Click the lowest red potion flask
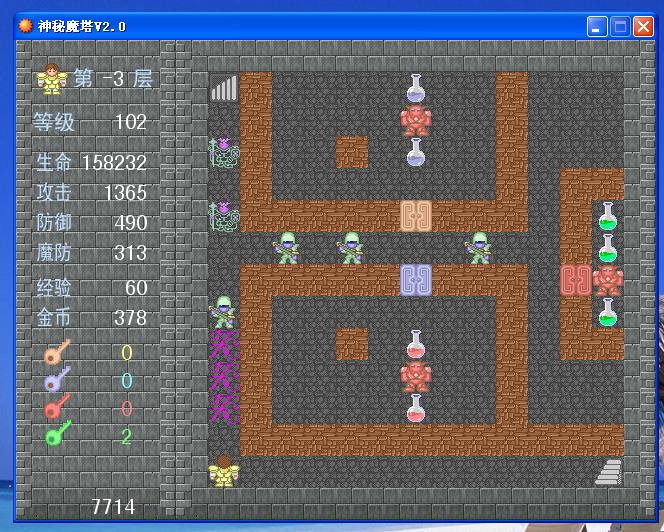The height and width of the screenshot is (532, 664). (416, 408)
